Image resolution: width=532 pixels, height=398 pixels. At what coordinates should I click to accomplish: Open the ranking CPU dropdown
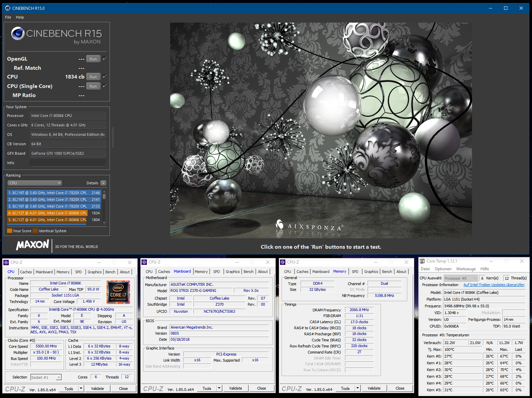tap(35, 183)
